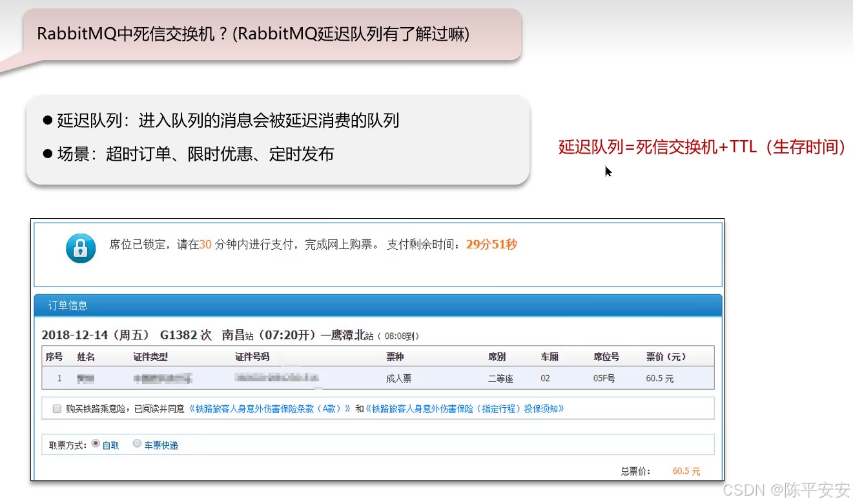Click the orange total price 60.5 元
This screenshot has width=853, height=504.
click(x=686, y=471)
